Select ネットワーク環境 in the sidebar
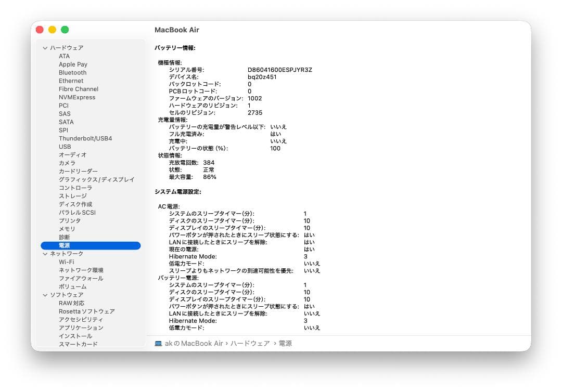 coord(81,270)
